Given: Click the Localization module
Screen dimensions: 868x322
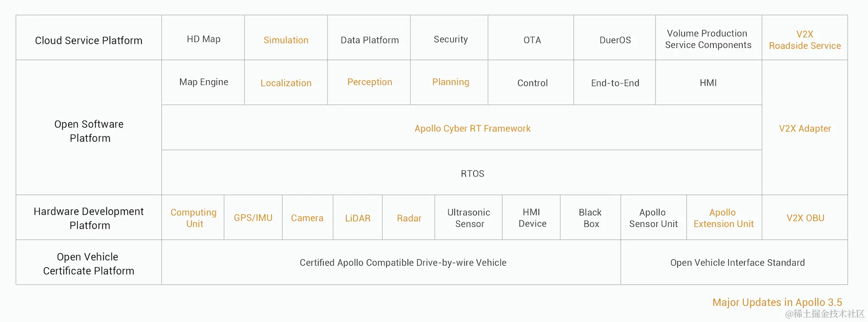Looking at the screenshot, I should click(x=286, y=83).
